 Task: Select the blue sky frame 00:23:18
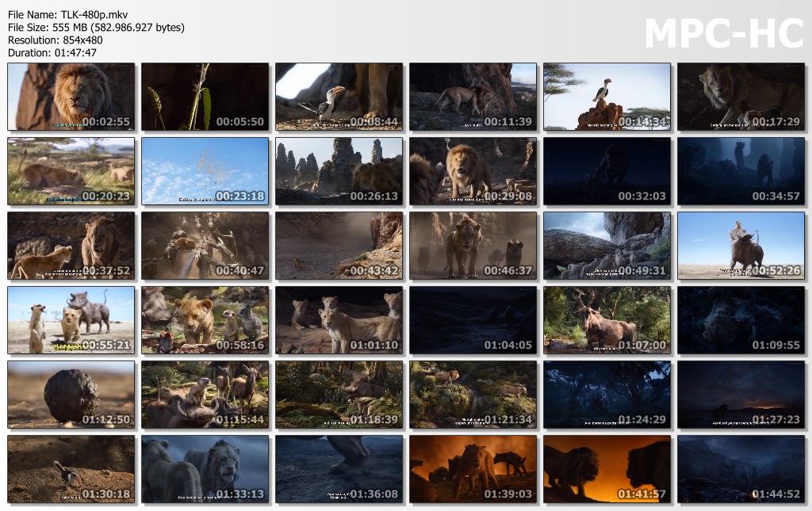(205, 171)
